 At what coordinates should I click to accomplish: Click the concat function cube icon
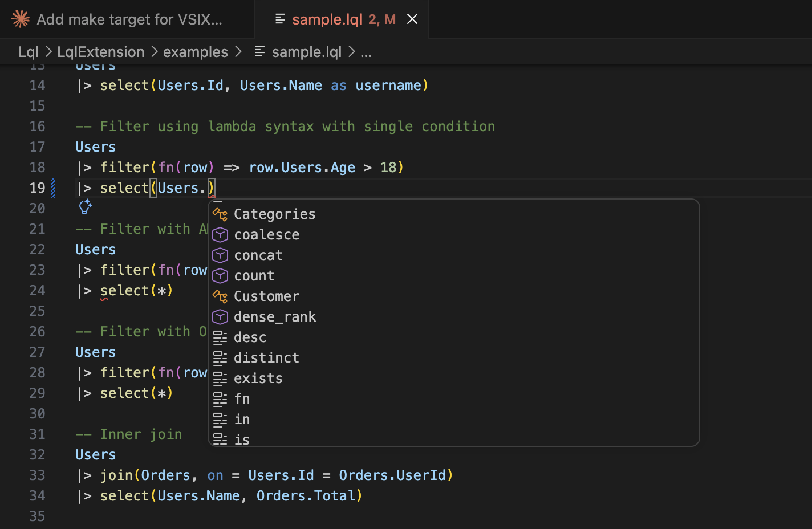click(220, 255)
